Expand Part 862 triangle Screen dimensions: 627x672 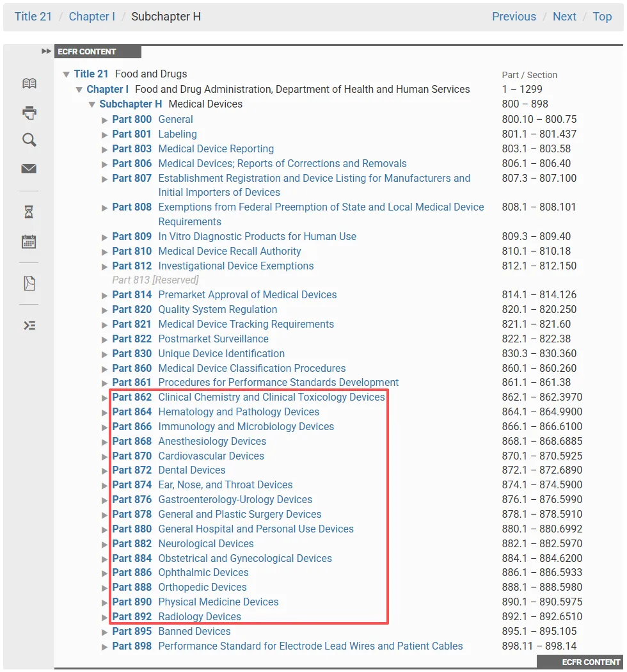click(104, 397)
